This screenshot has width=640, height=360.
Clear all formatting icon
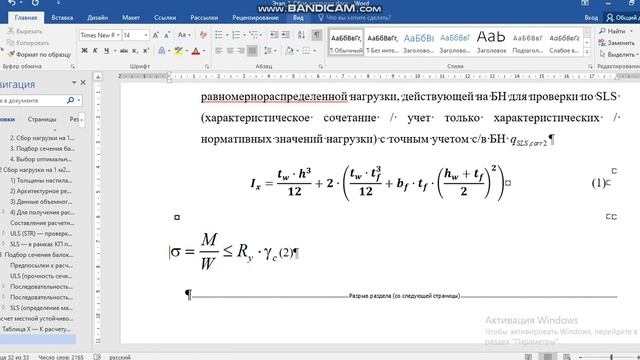coord(203,36)
